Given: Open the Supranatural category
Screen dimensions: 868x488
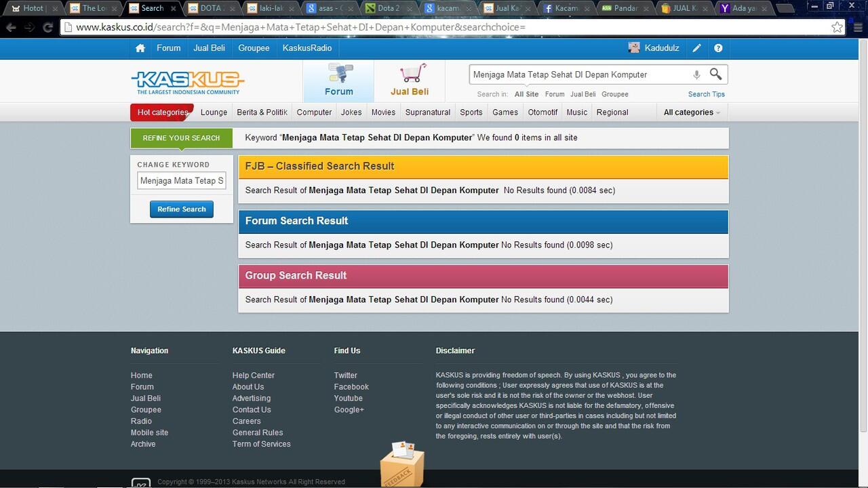Looking at the screenshot, I should point(428,113).
